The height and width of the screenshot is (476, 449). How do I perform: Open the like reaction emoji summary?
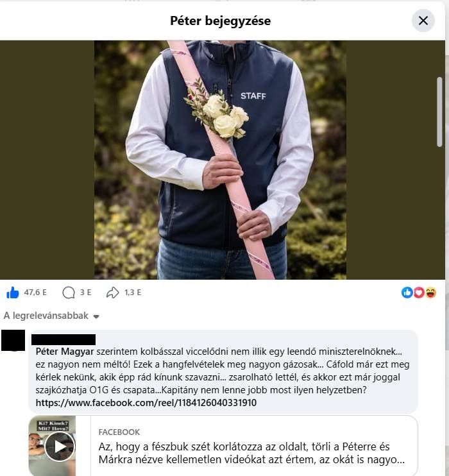407,293
